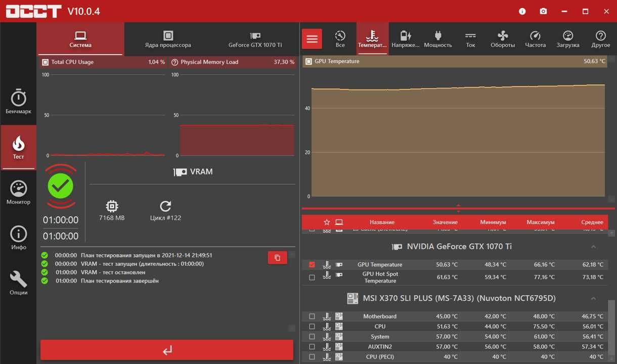Viewport: 617px width, 364px height.
Task: Click the sensor list vertical scrollbar
Action: pos(611,329)
